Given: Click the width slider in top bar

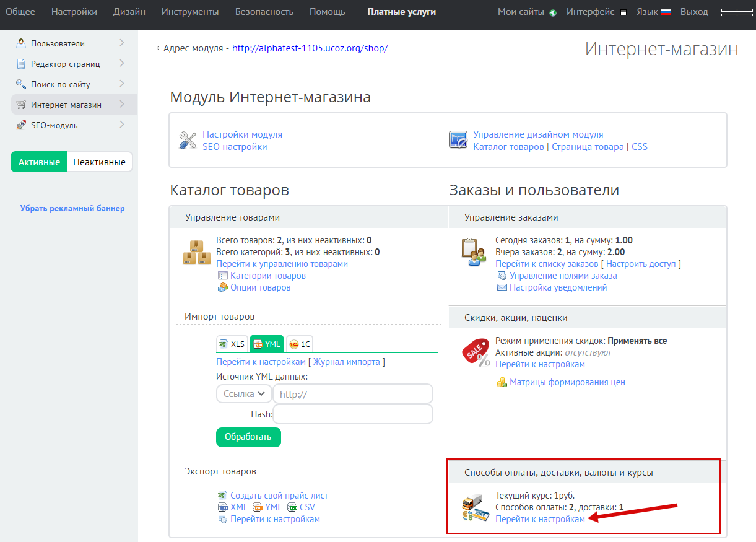Looking at the screenshot, I should click(x=735, y=12).
